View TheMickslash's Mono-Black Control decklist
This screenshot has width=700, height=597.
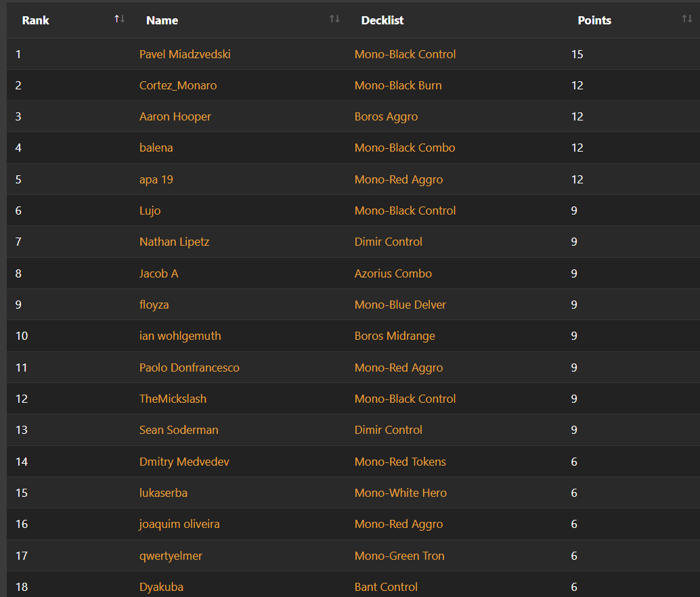(x=405, y=399)
